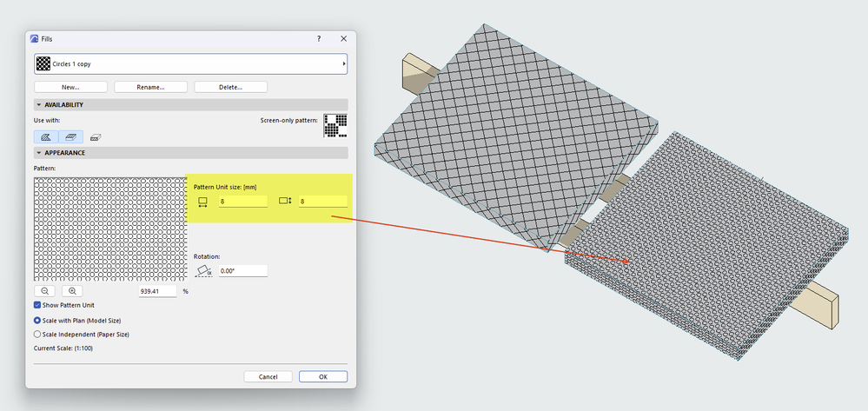Enable Drafting Fills availability icon
868x411 pixels.
coord(46,136)
